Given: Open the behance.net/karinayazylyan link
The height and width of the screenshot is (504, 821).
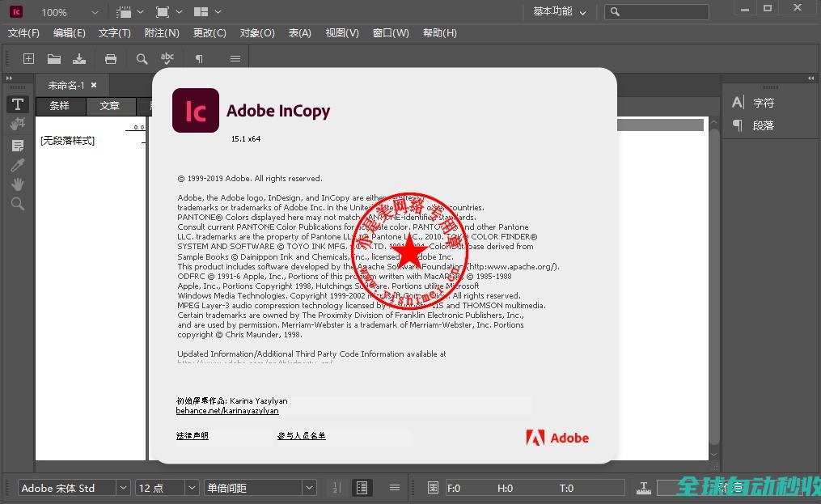Looking at the screenshot, I should click(227, 411).
